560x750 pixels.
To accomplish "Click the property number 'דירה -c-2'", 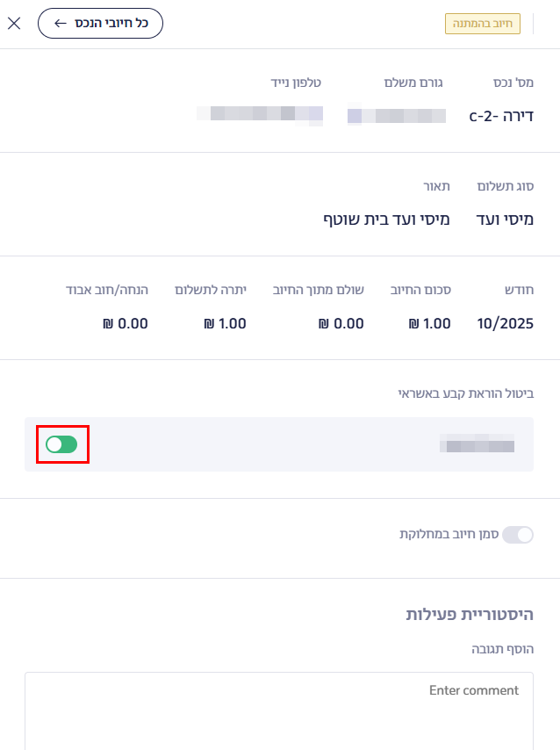I will pyautogui.click(x=501, y=115).
